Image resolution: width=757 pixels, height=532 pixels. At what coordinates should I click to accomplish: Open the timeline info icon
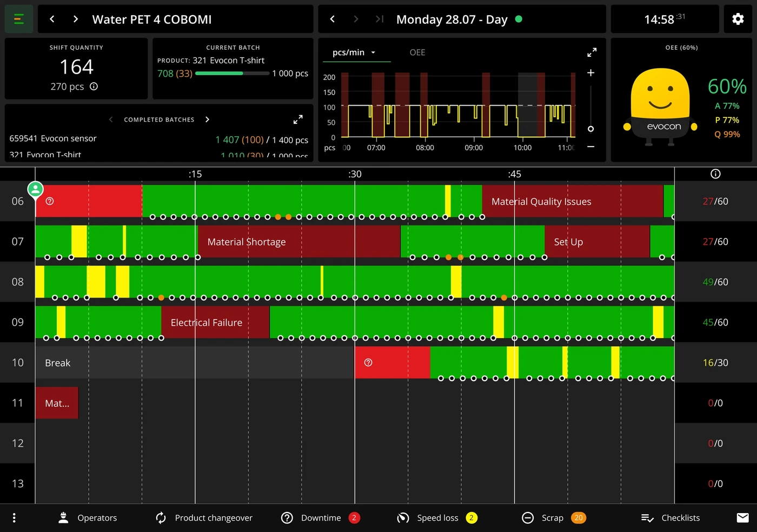715,174
